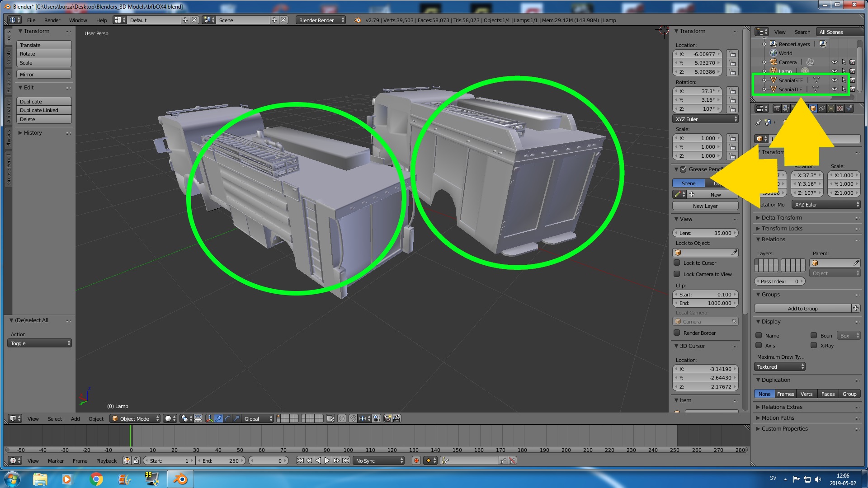Image resolution: width=868 pixels, height=488 pixels.
Task: Click the New Layer button
Action: click(x=705, y=206)
